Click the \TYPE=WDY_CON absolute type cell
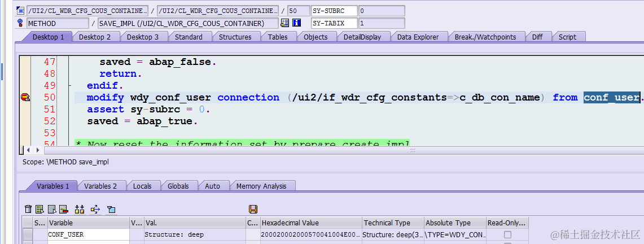The height and width of the screenshot is (244, 644). (455, 234)
